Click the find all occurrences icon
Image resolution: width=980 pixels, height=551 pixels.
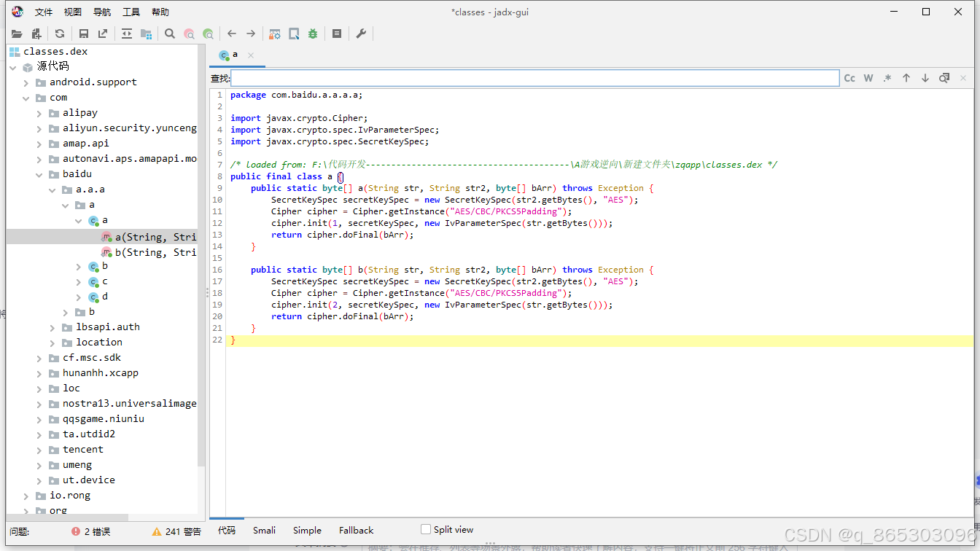click(944, 78)
